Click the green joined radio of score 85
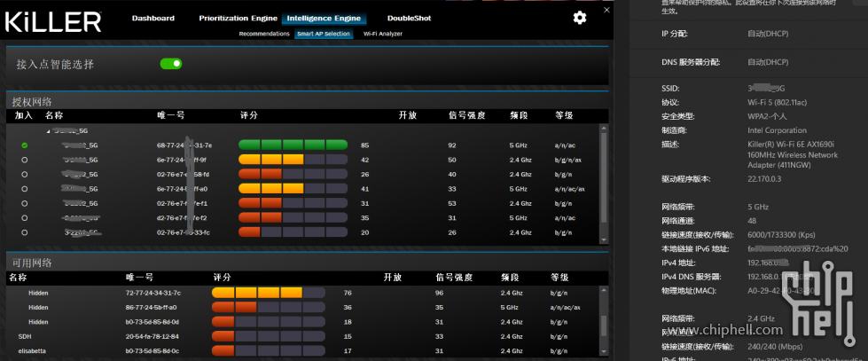Viewport: 868px width, 361px height. [x=24, y=145]
